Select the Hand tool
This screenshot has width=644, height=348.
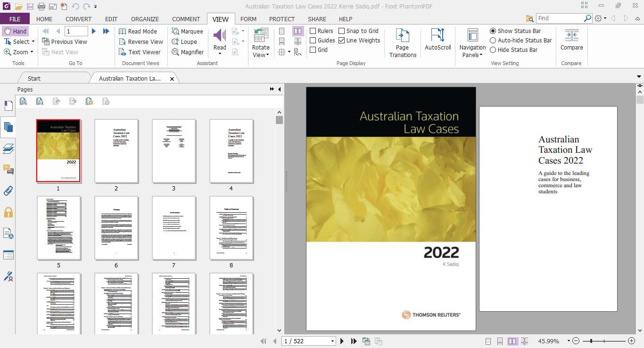pos(15,31)
